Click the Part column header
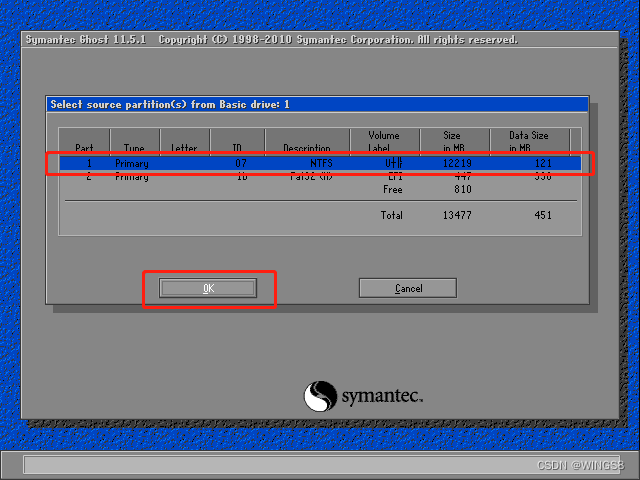This screenshot has height=480, width=640. tap(84, 142)
